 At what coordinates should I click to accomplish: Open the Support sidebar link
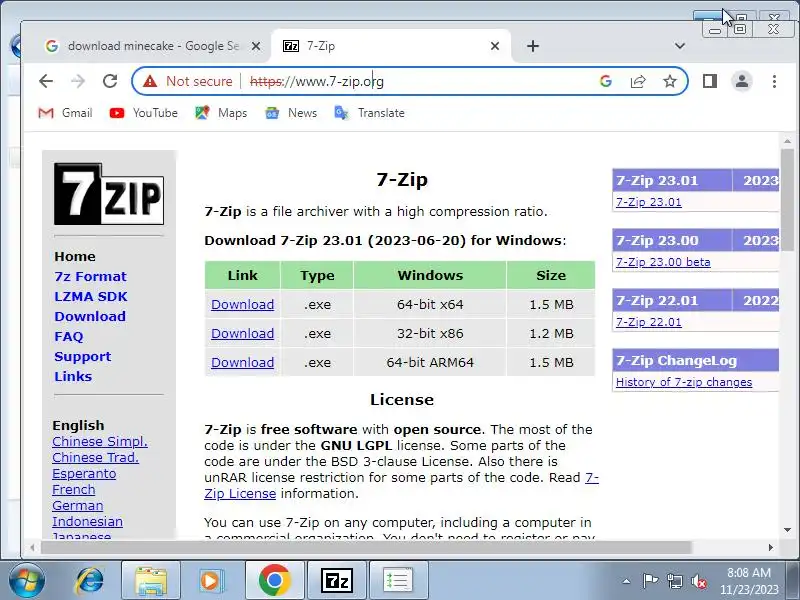(83, 357)
